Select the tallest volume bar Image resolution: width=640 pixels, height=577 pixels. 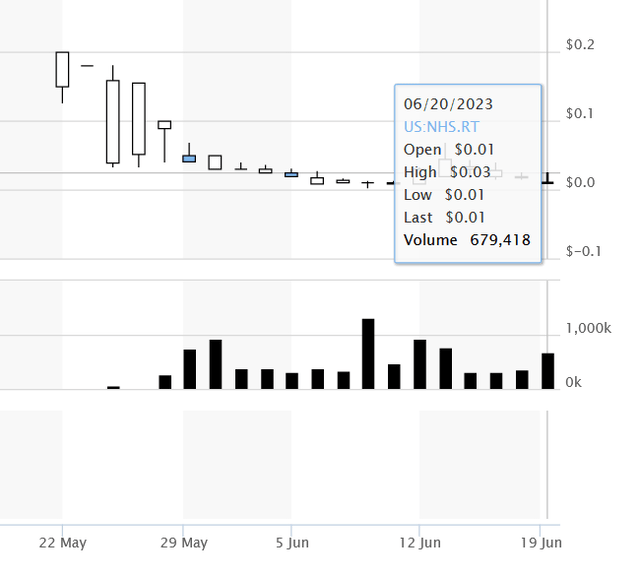(x=368, y=354)
